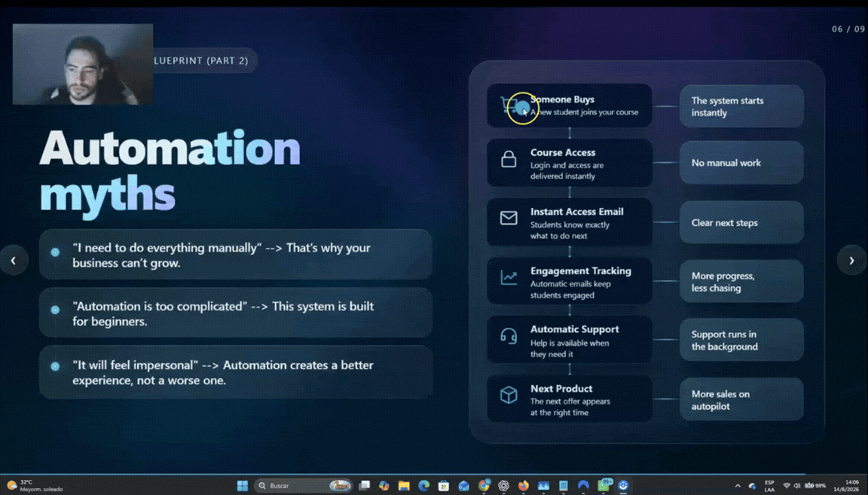Switch the ESP LAA input language
Screen dimensions: 868x495
[769, 486]
